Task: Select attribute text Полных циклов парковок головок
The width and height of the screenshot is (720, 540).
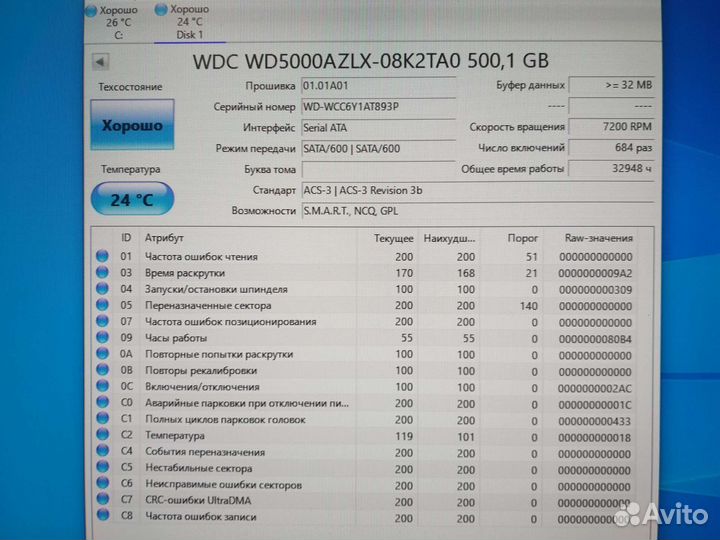Action: (225, 419)
